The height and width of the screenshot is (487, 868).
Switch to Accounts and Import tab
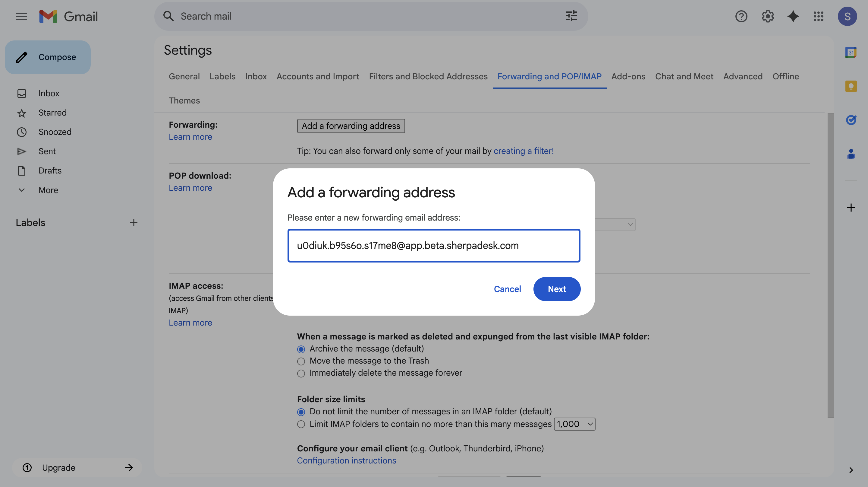point(317,77)
